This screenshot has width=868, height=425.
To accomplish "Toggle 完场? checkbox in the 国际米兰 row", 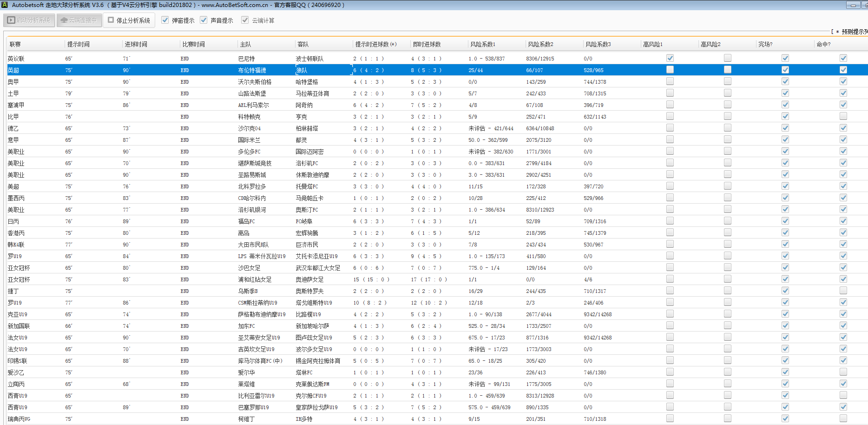I will click(x=785, y=139).
